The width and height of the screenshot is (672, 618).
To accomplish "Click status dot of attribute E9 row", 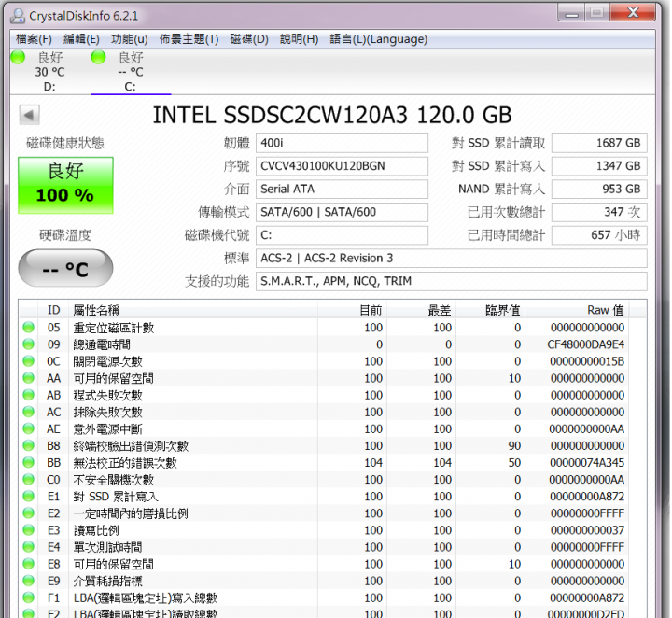I will pyautogui.click(x=29, y=581).
